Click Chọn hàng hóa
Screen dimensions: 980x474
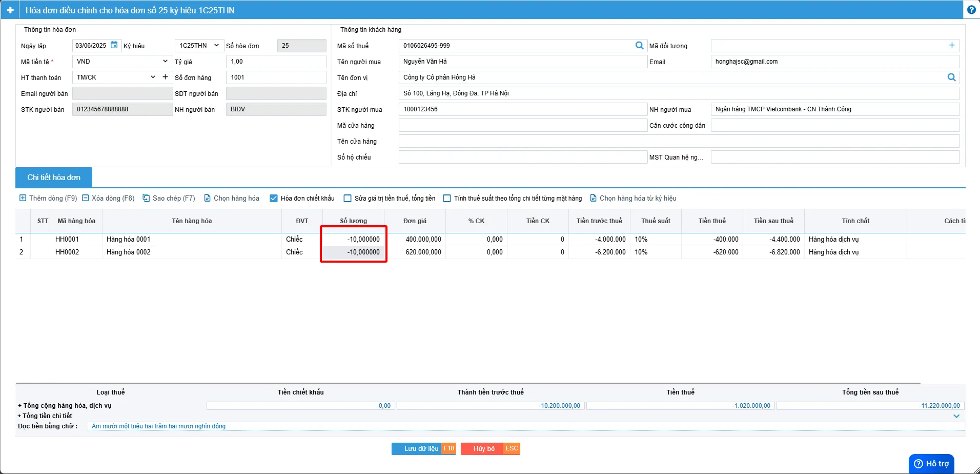[x=232, y=198]
